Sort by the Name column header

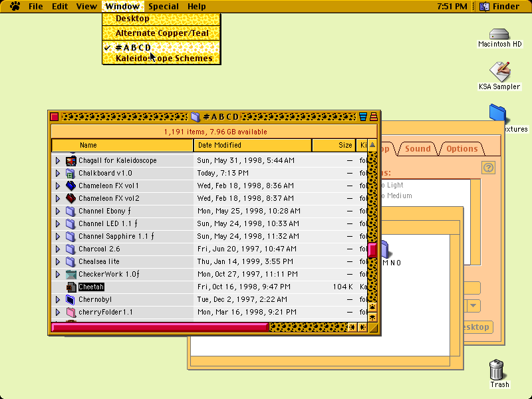(122, 145)
